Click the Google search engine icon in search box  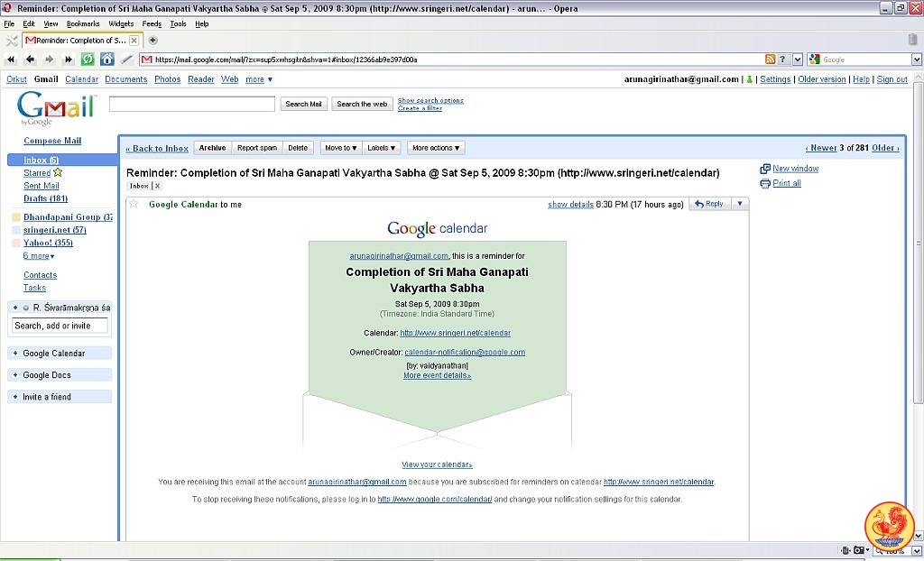click(x=815, y=60)
